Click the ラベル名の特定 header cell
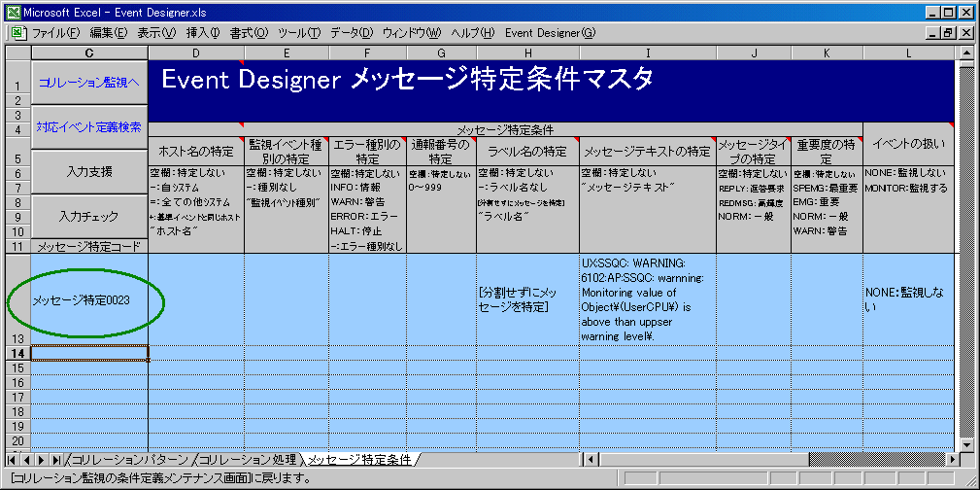980x490 pixels. (528, 151)
